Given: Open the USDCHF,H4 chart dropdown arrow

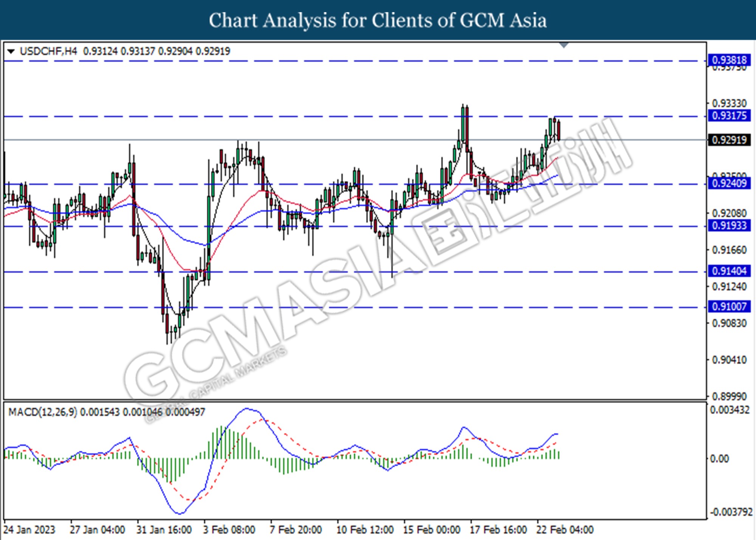Looking at the screenshot, I should [x=11, y=51].
